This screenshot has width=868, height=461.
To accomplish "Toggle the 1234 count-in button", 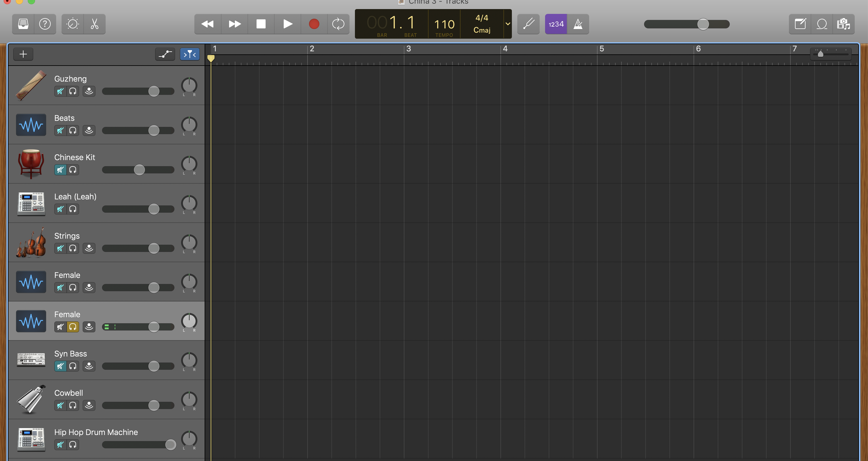I will coord(556,24).
